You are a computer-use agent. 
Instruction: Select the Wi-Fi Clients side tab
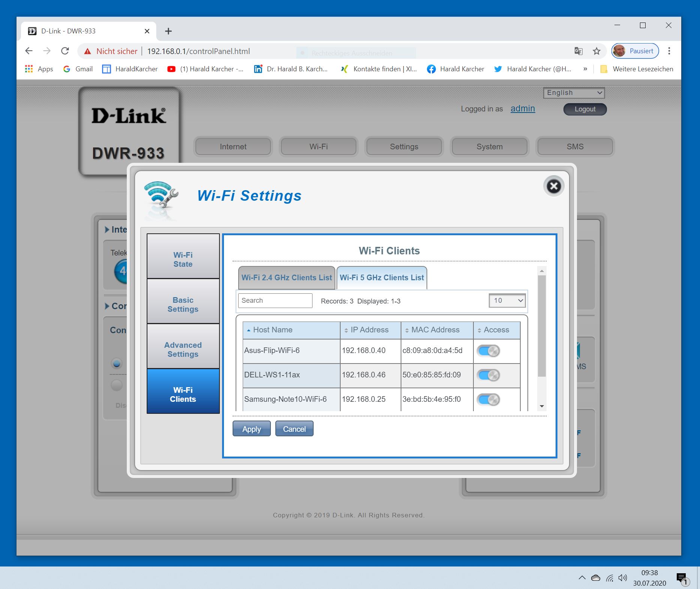coord(183,391)
